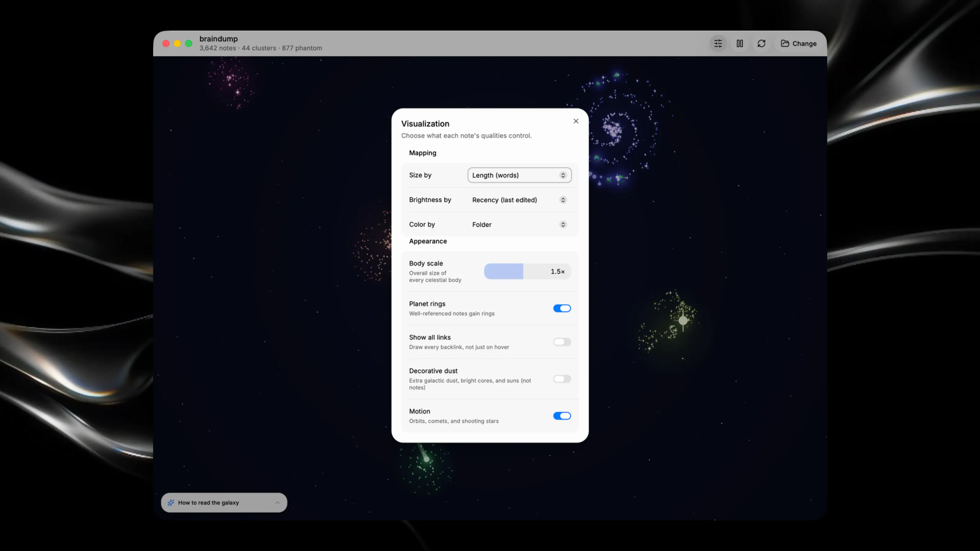
Task: Click the red close window button
Action: (x=166, y=43)
